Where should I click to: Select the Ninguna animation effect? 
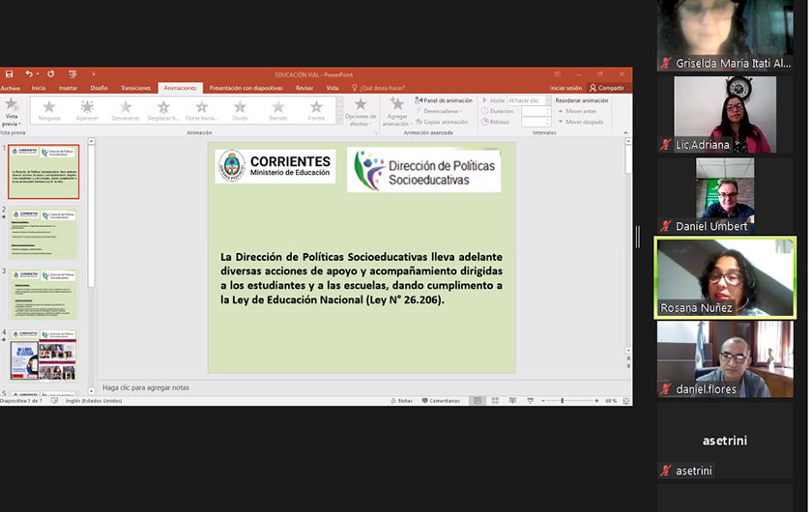click(x=49, y=110)
